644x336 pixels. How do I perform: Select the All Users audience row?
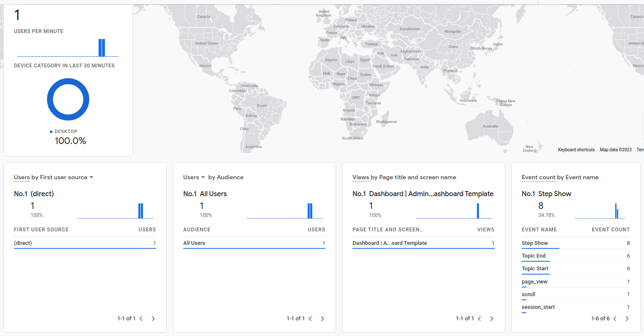[x=195, y=243]
